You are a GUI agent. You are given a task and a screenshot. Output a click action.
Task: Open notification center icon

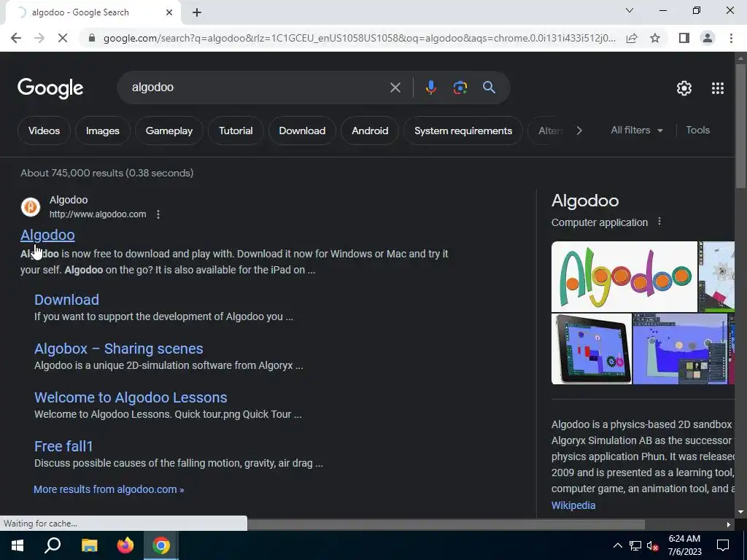[723, 545]
